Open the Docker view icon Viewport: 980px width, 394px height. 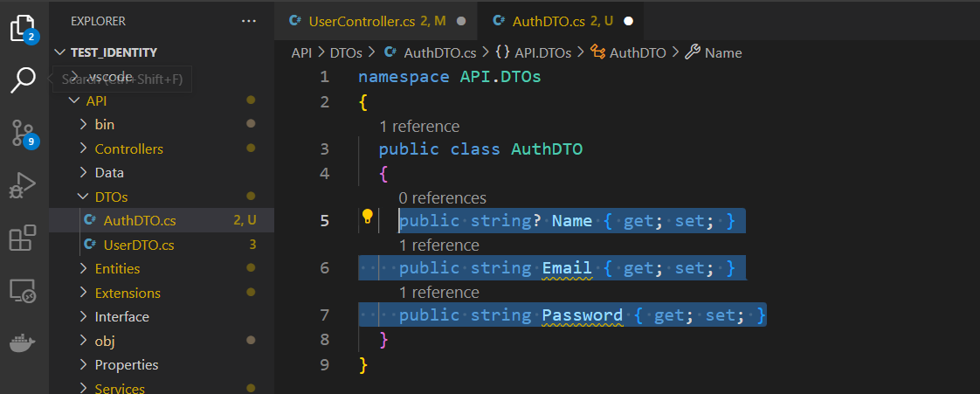[x=23, y=342]
